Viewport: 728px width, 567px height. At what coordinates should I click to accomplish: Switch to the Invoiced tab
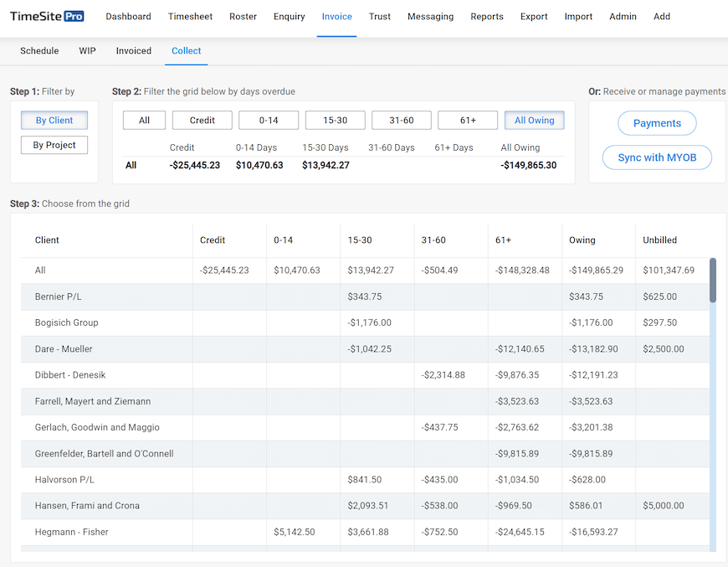(134, 50)
